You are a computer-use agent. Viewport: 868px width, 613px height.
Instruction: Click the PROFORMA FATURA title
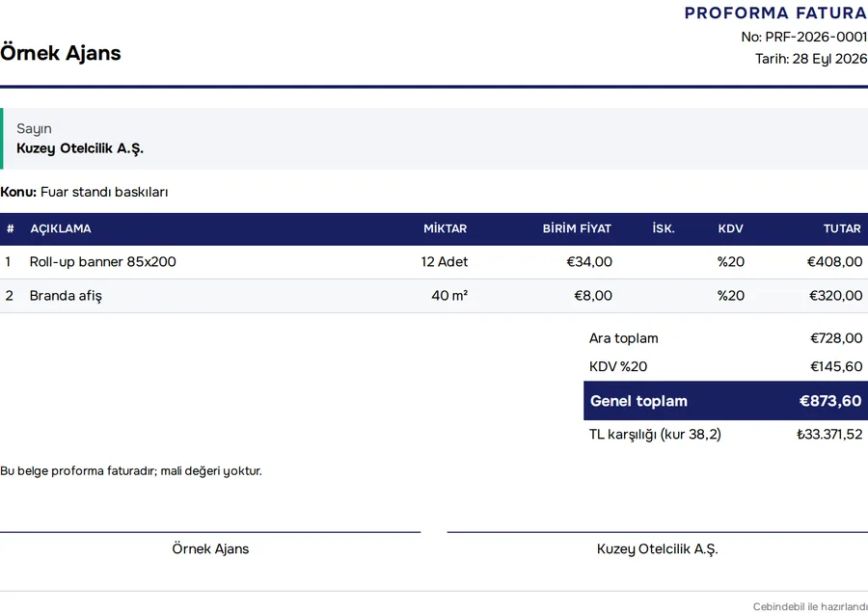pyautogui.click(x=775, y=13)
